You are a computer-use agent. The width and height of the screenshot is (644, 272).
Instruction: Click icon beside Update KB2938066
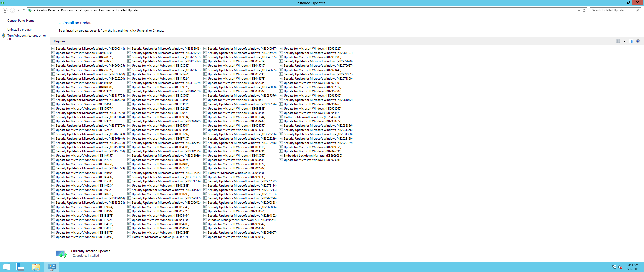pyautogui.click(x=205, y=211)
